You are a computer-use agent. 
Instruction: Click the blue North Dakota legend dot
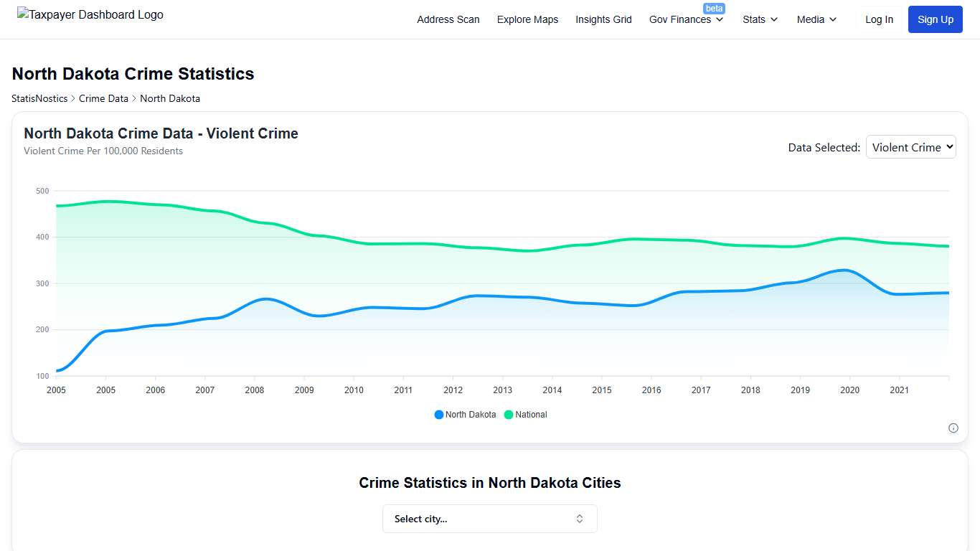pos(438,415)
